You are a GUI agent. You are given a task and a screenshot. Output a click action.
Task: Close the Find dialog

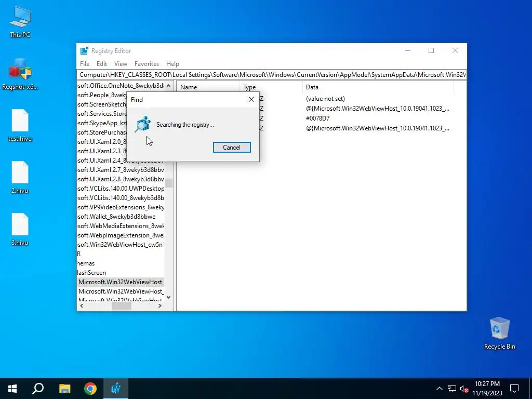(251, 99)
